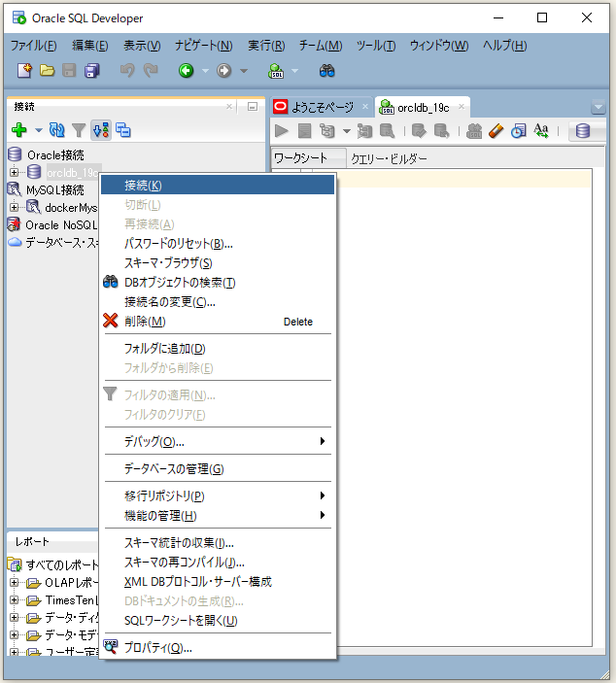Choose データベースの管理(G) menu entry

tap(218, 468)
